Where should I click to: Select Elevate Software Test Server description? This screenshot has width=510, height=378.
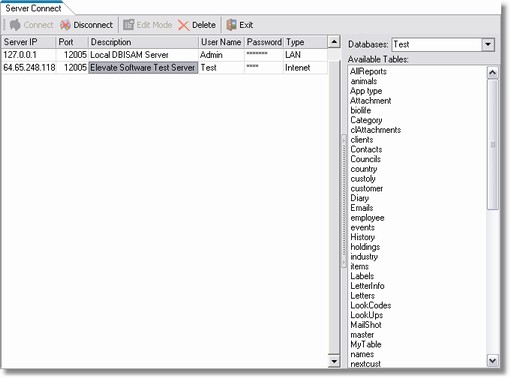[143, 68]
